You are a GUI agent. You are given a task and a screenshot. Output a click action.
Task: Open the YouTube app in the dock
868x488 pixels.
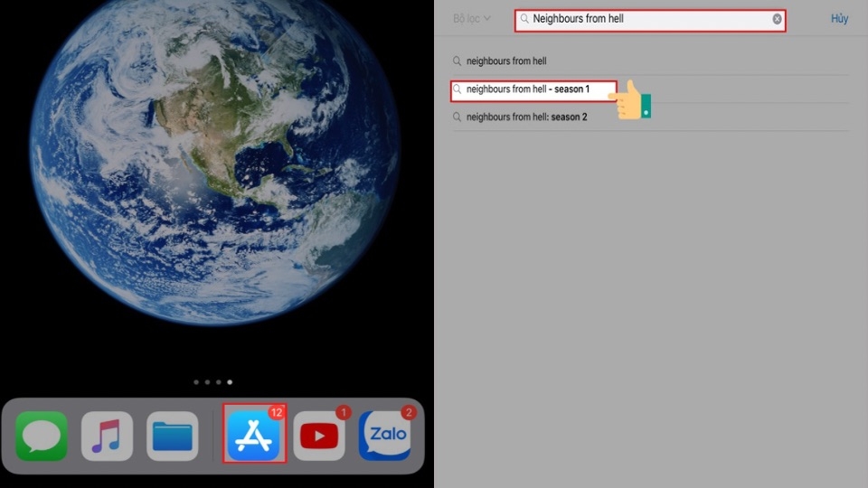pyautogui.click(x=319, y=436)
